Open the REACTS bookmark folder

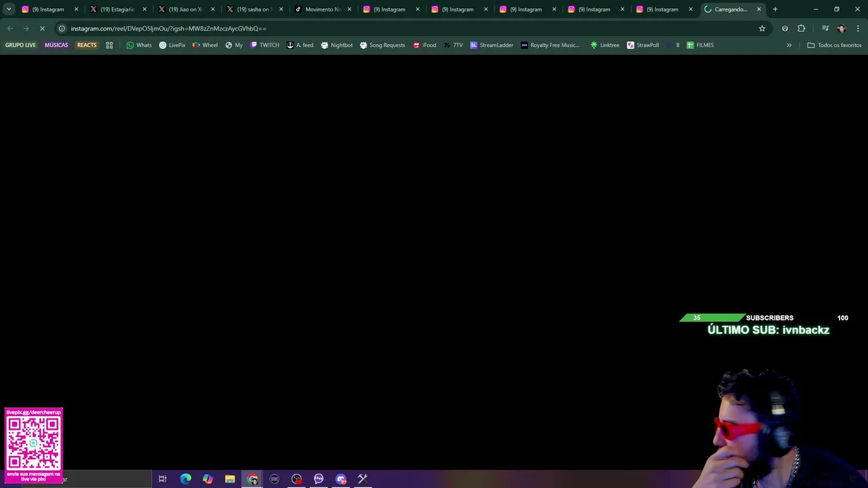[x=87, y=45]
